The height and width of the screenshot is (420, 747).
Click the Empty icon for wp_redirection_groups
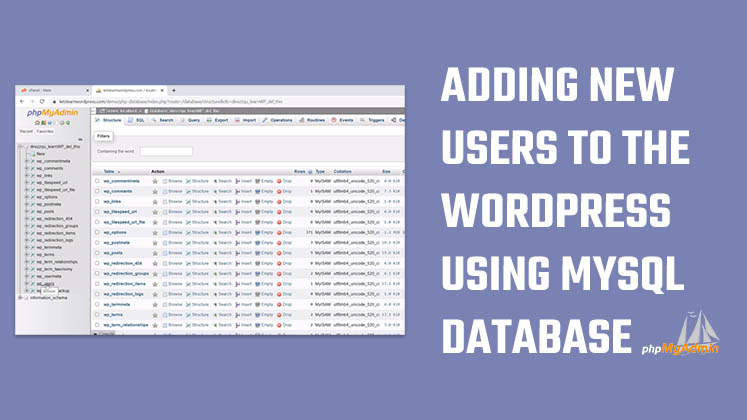[258, 274]
